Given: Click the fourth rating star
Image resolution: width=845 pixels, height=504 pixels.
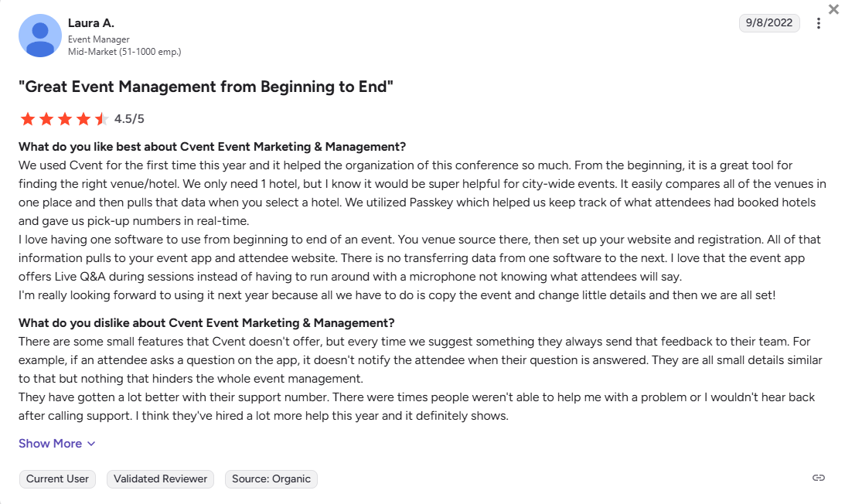Looking at the screenshot, I should [83, 119].
